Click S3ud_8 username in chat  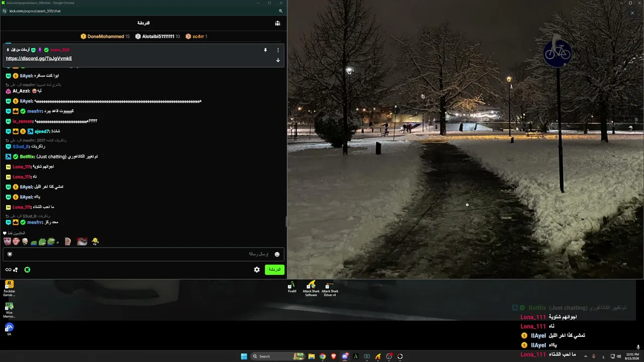(x=21, y=146)
